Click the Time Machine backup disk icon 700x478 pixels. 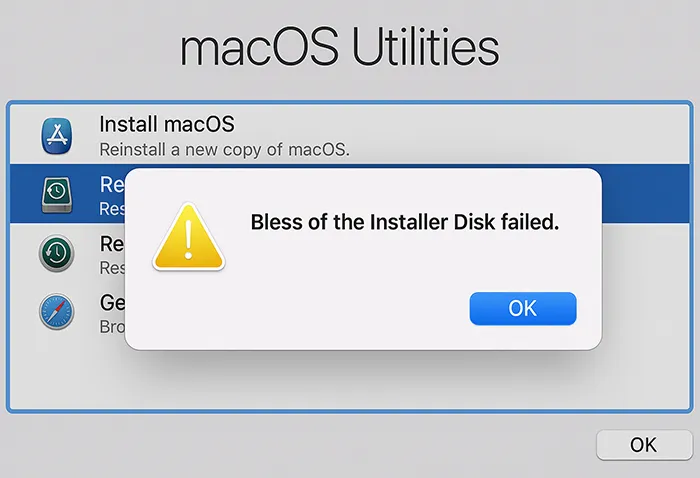[57, 193]
